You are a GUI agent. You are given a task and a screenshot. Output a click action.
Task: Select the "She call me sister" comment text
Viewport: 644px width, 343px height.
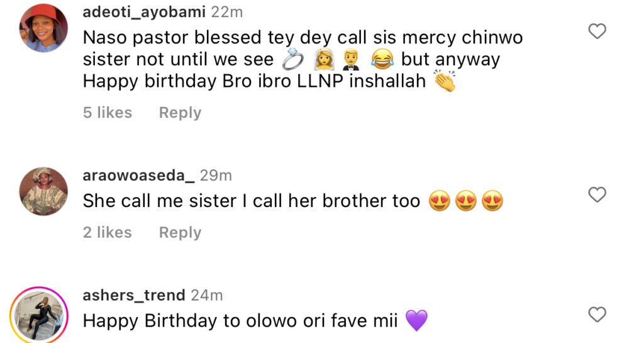coord(252,201)
